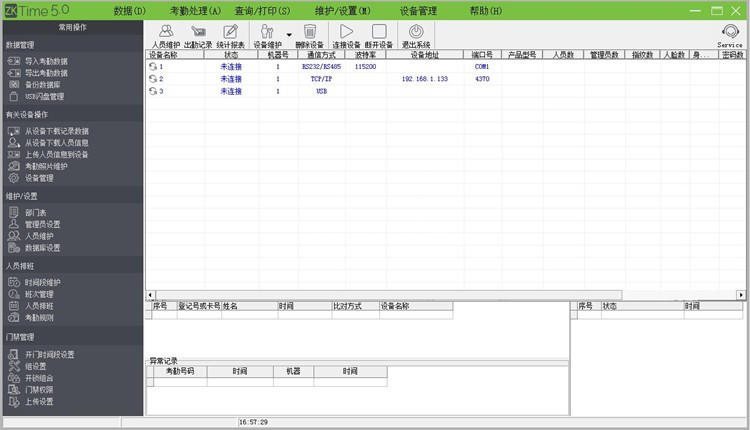Screen dimensions: 750x430
Task: Click the horizontal scrollbar thumb of device list
Action: [x=388, y=295]
